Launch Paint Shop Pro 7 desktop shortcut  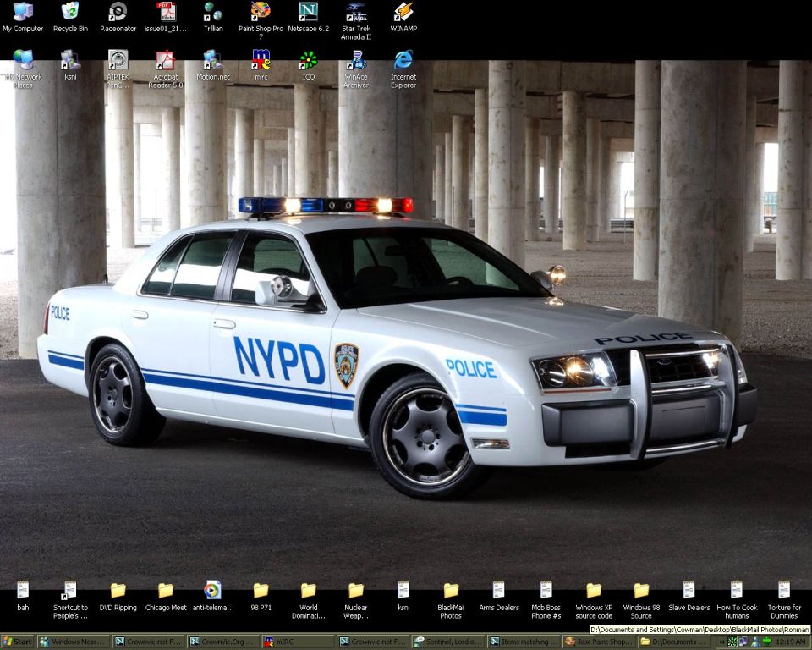pyautogui.click(x=261, y=20)
